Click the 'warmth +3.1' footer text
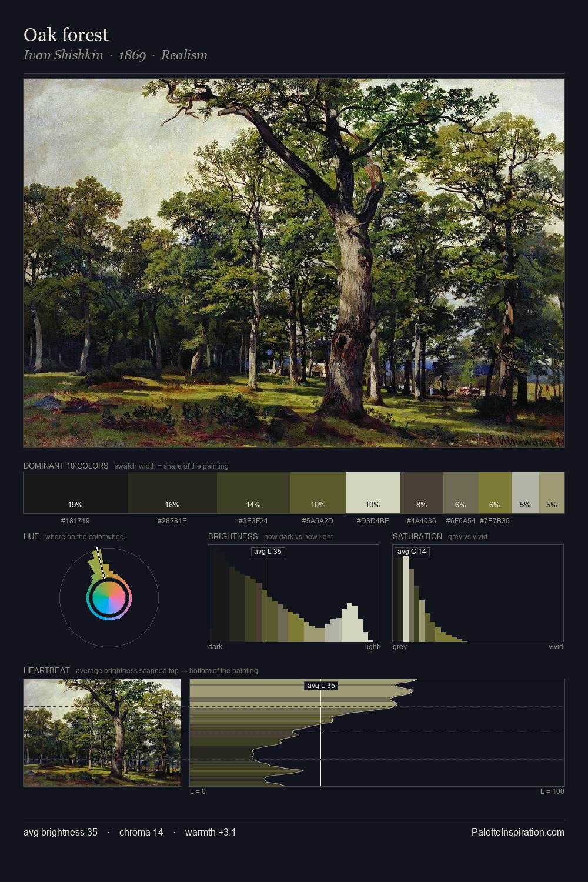Screen dimensions: 588x882 pos(211,832)
